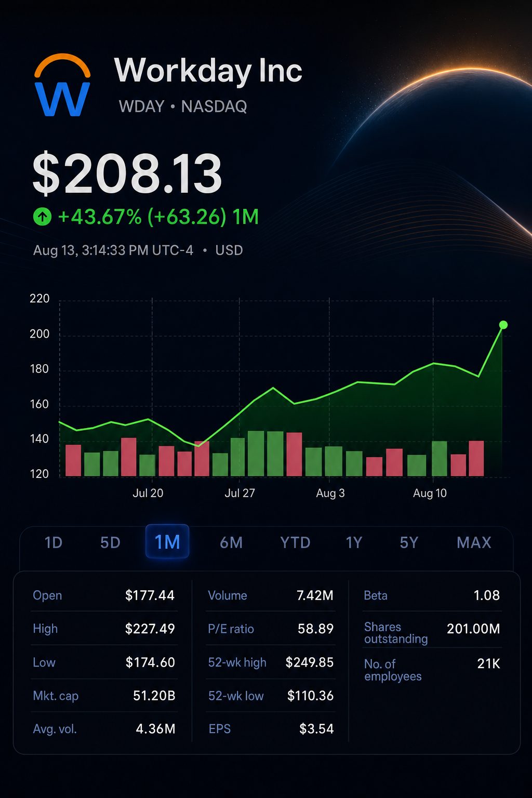Select the 5D time range tab
Viewport: 532px width, 798px height.
[110, 542]
